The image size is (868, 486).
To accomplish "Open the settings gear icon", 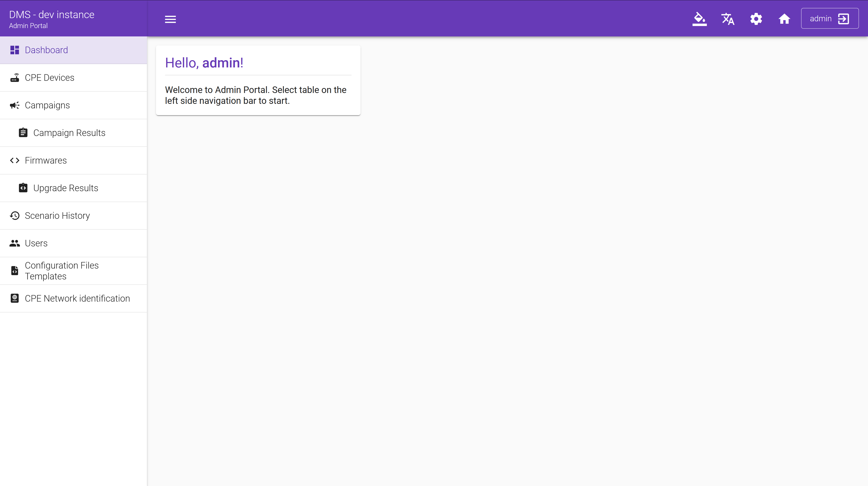I will coord(756,19).
